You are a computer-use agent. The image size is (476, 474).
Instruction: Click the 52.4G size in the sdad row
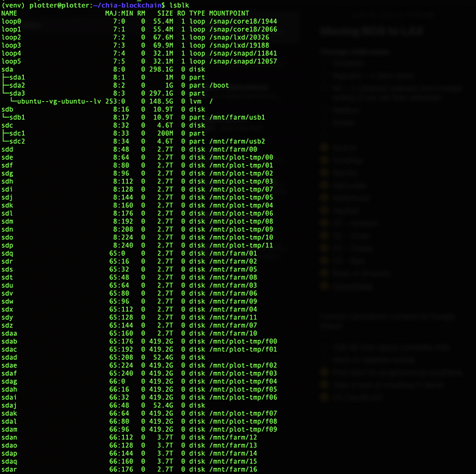click(163, 357)
